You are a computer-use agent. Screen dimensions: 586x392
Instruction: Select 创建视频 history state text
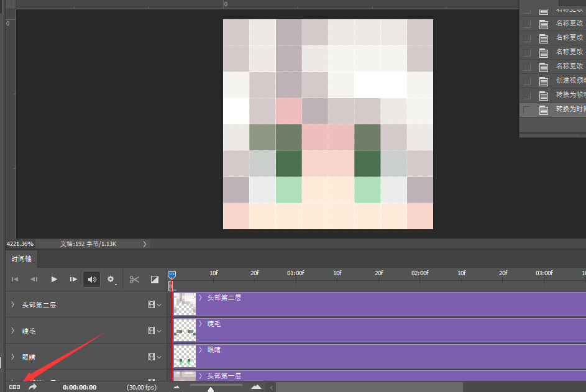570,80
